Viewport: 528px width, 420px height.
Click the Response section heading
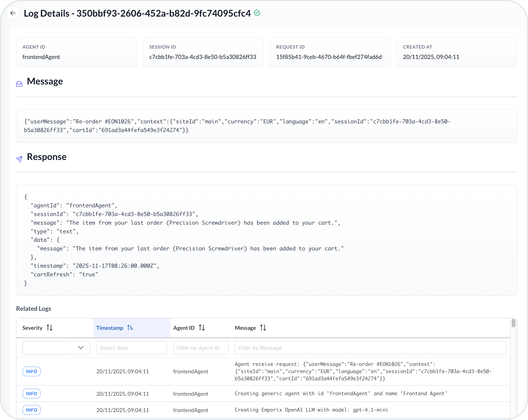[x=47, y=157]
